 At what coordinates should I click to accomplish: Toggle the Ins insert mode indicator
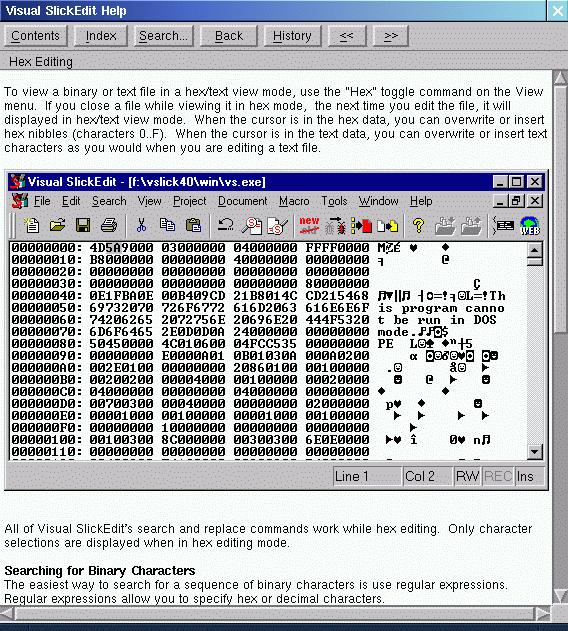[525, 476]
